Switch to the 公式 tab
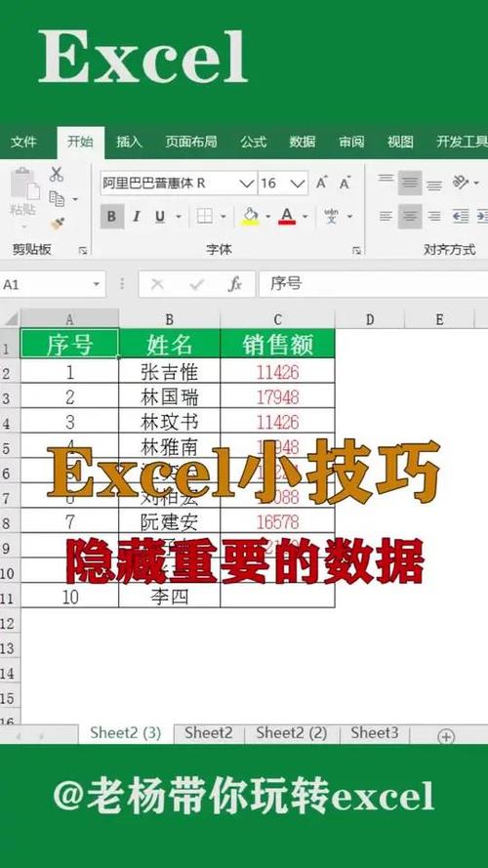The image size is (488, 868). tap(254, 143)
